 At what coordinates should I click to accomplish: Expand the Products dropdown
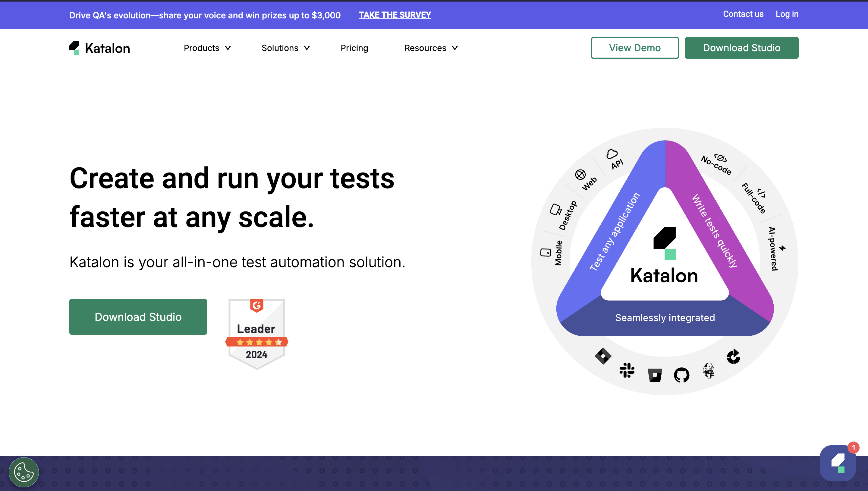pyautogui.click(x=206, y=48)
